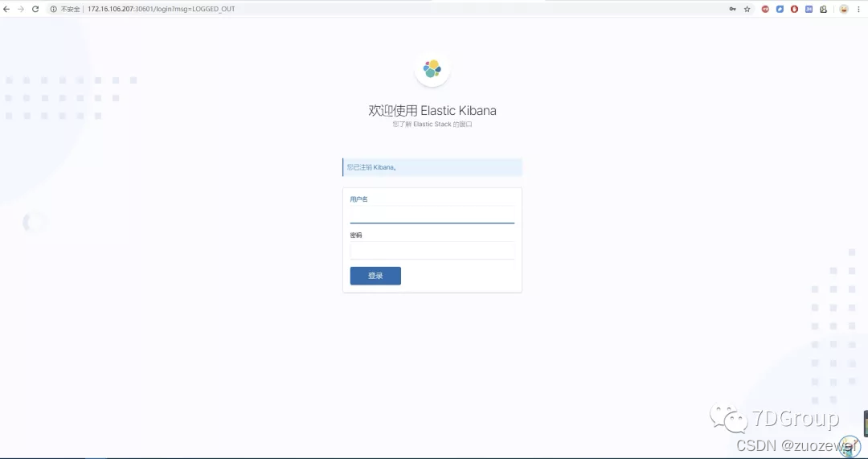This screenshot has height=459, width=868.
Task: Open saved passwords key icon
Action: pyautogui.click(x=732, y=9)
